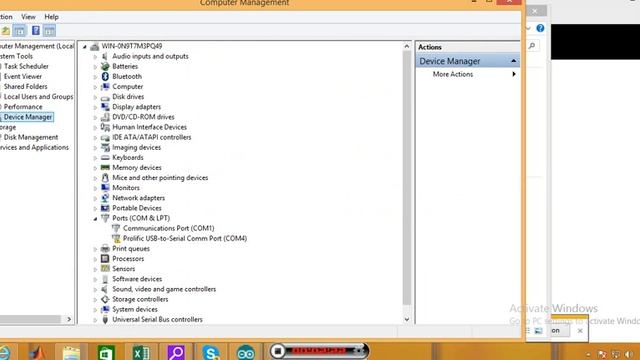This screenshot has height=360, width=640.
Task: Select the Human Interface Devices label
Action: tap(149, 127)
